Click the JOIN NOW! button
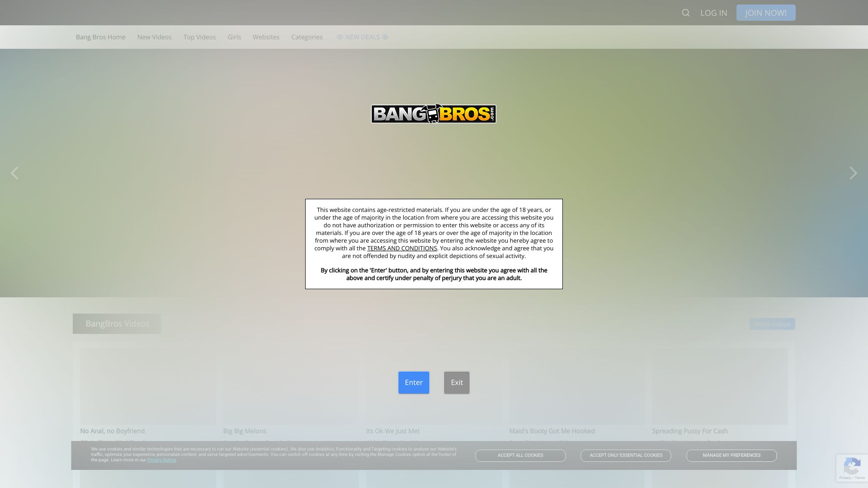868x488 pixels. tap(766, 13)
